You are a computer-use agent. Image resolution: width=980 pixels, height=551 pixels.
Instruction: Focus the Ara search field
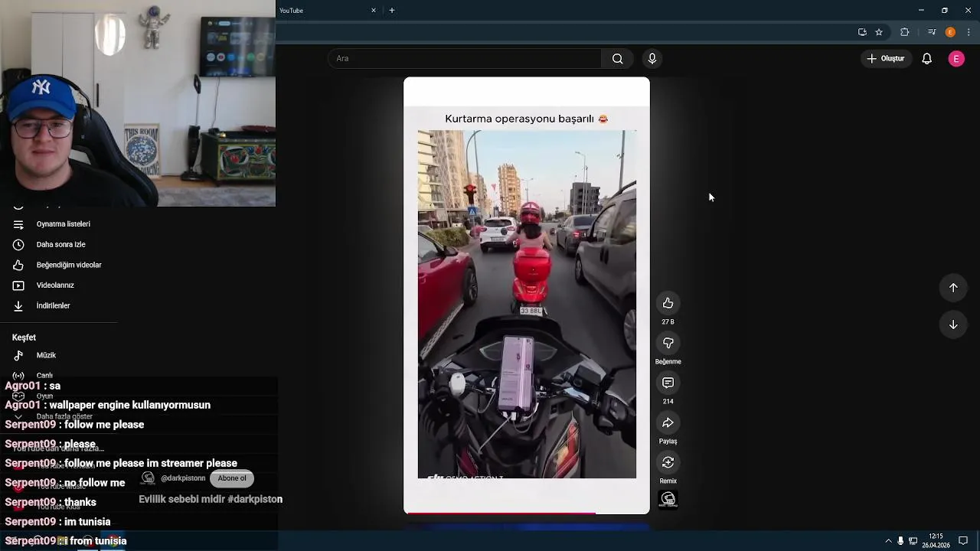tap(465, 59)
